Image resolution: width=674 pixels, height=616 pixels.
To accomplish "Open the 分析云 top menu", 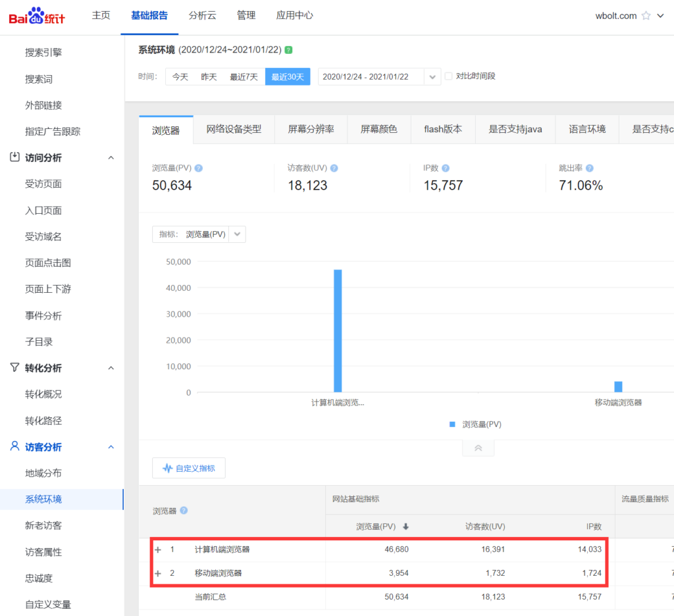I will (x=202, y=16).
